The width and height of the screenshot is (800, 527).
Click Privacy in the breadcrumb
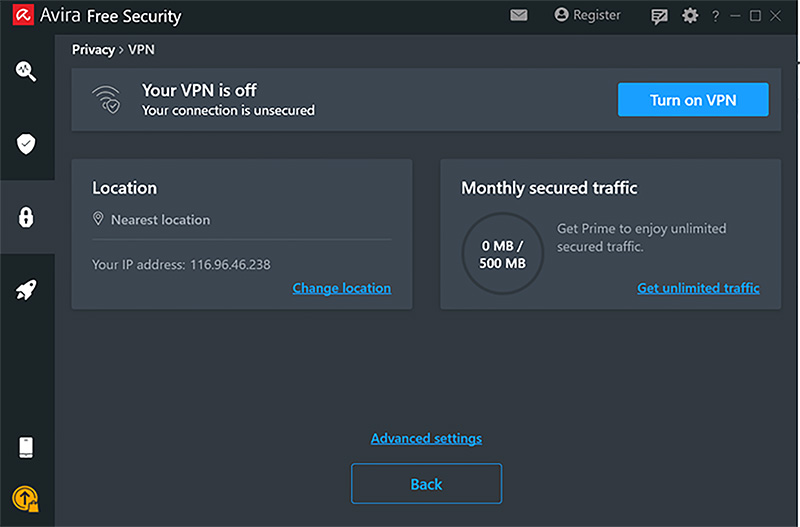93,50
